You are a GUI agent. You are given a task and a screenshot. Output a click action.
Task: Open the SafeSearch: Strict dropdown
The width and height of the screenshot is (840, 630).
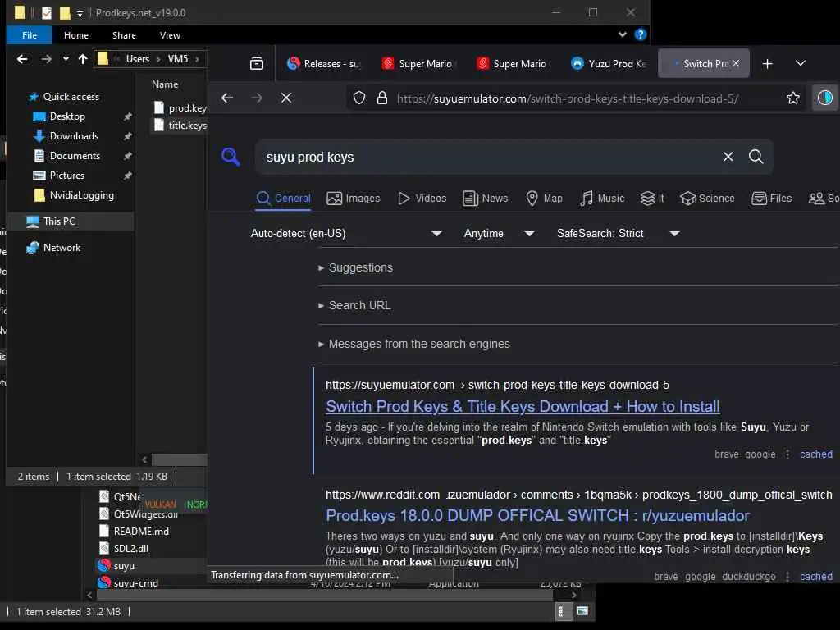[x=619, y=234]
